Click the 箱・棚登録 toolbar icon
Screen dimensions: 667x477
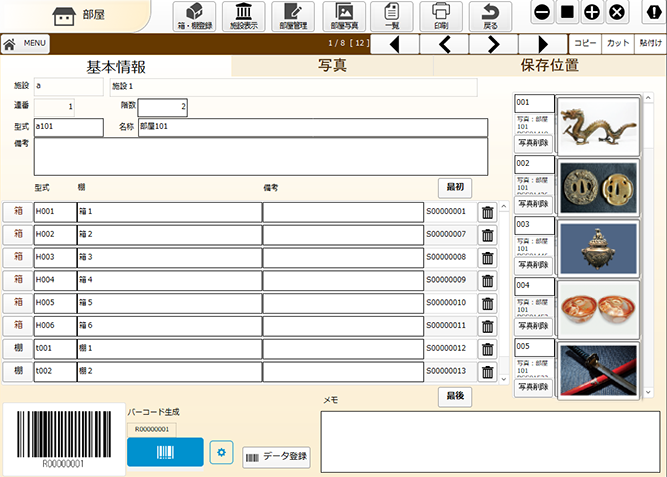pyautogui.click(x=194, y=17)
